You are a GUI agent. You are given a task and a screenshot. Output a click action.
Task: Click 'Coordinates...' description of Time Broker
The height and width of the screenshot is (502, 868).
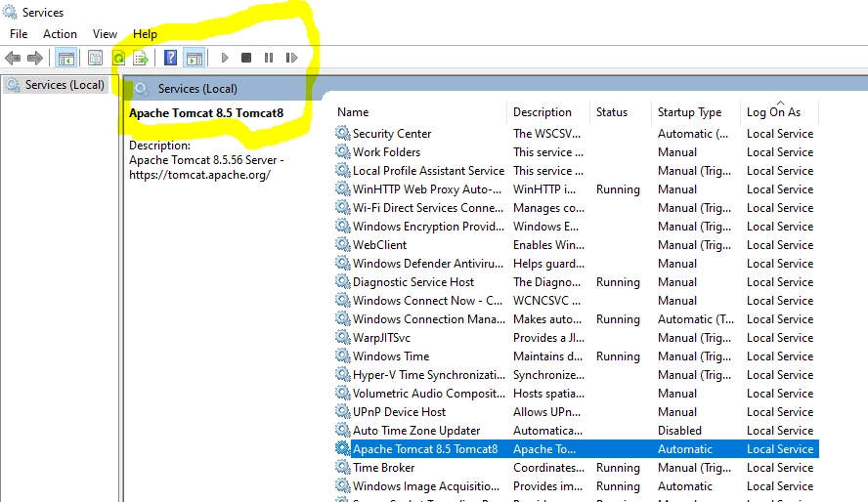point(548,468)
